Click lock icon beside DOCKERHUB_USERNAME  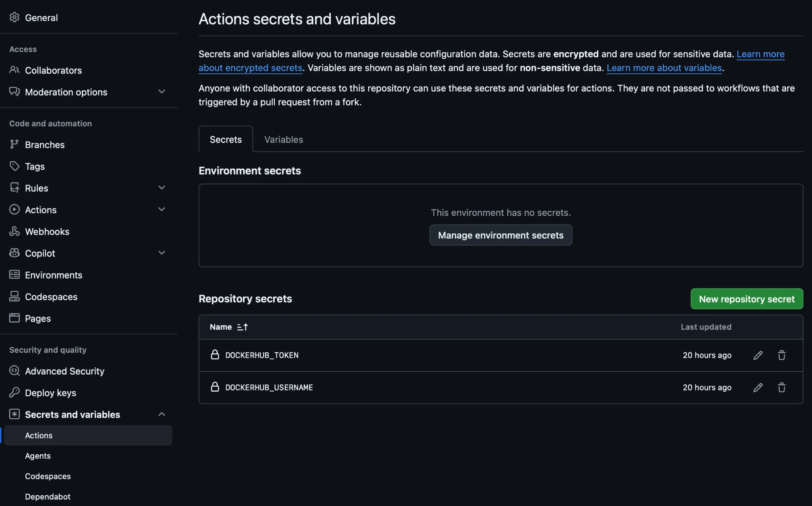[x=215, y=387]
